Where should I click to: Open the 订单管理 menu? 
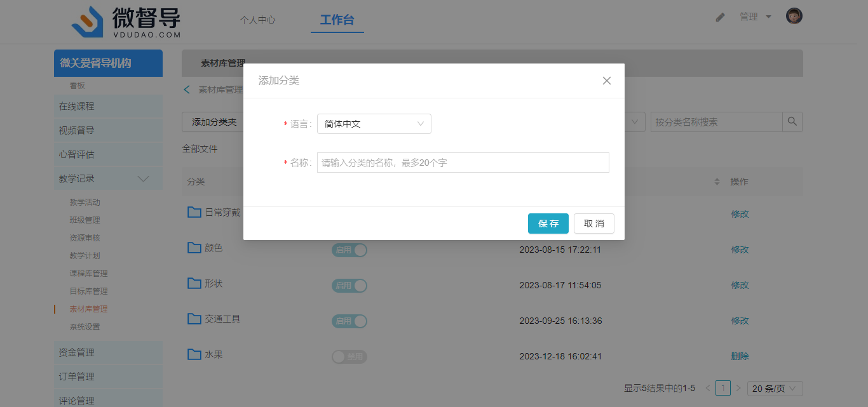click(108, 377)
